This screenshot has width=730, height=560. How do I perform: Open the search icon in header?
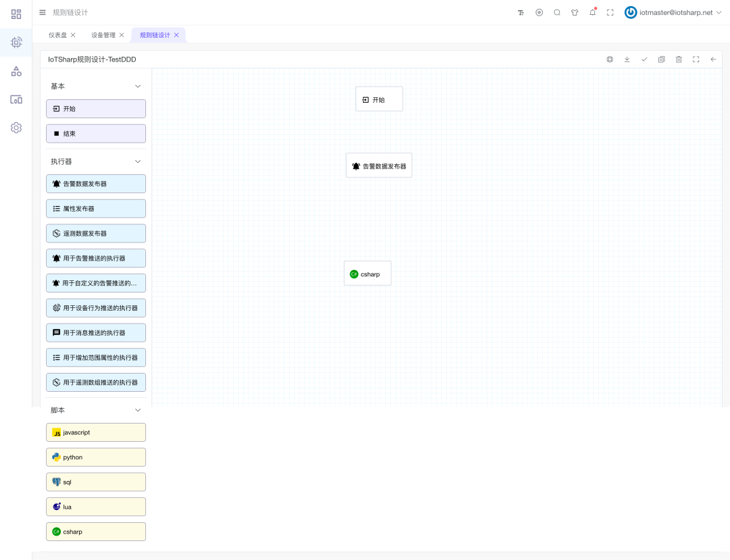(x=557, y=13)
